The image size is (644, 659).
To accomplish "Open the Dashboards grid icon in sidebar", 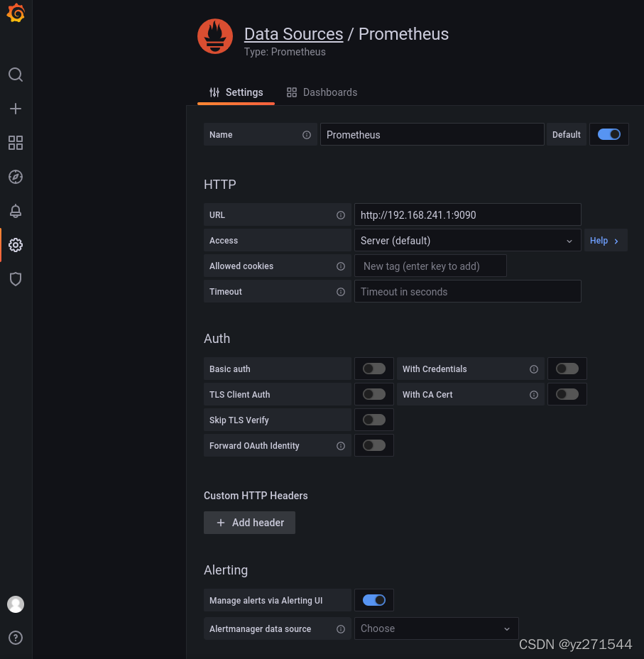I will (x=16, y=143).
